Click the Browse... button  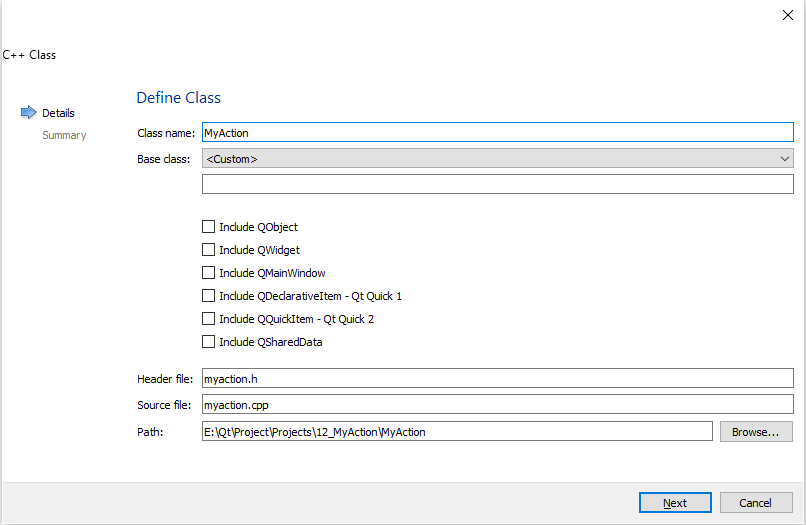pos(756,431)
